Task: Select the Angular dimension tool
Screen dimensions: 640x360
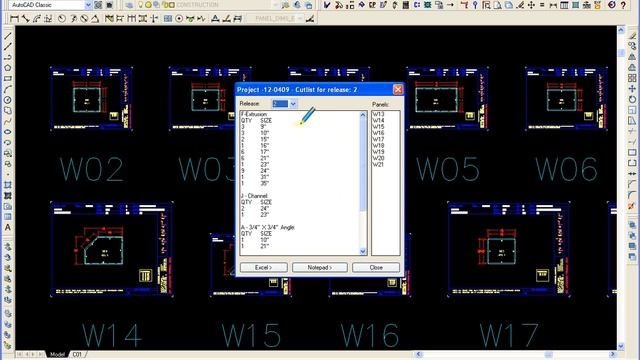Action: tap(95, 18)
